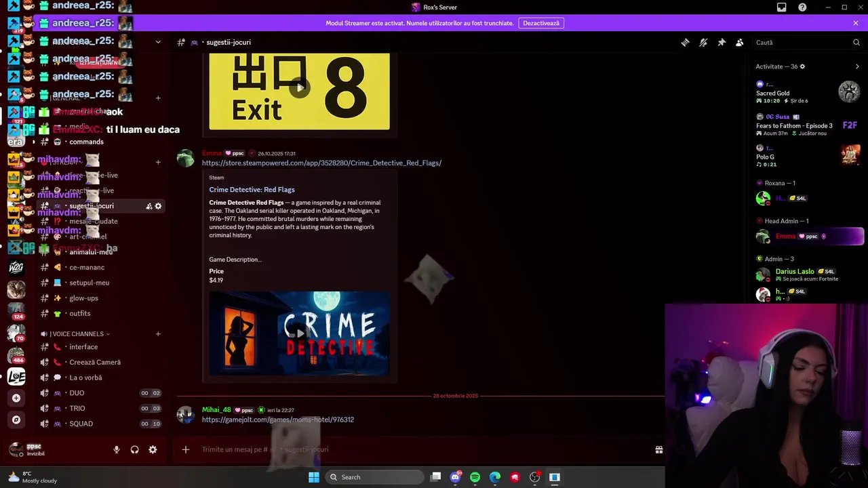Join Creează Cameră voice channel

click(x=95, y=362)
